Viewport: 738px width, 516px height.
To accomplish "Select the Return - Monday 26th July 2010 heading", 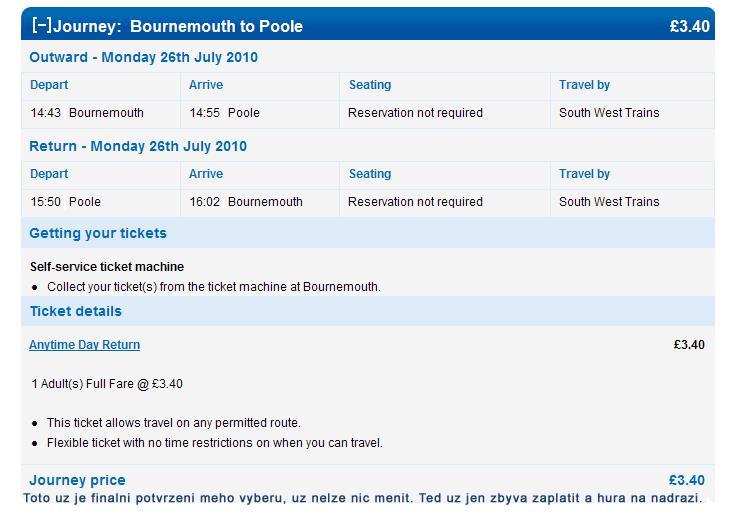I will tap(138, 146).
